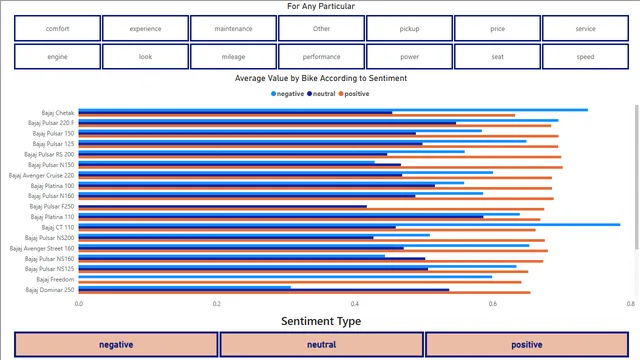
Task: Select the price slicer button
Action: coord(498,29)
